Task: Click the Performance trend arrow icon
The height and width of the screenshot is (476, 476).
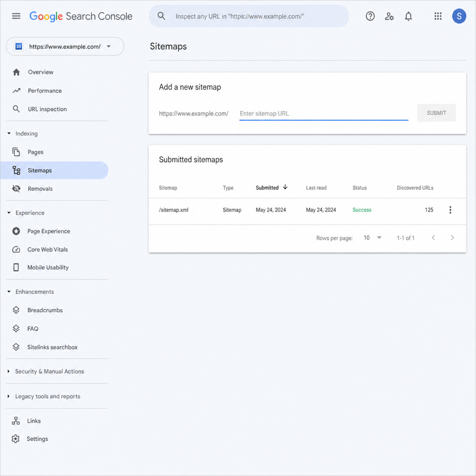Action: pyautogui.click(x=16, y=91)
